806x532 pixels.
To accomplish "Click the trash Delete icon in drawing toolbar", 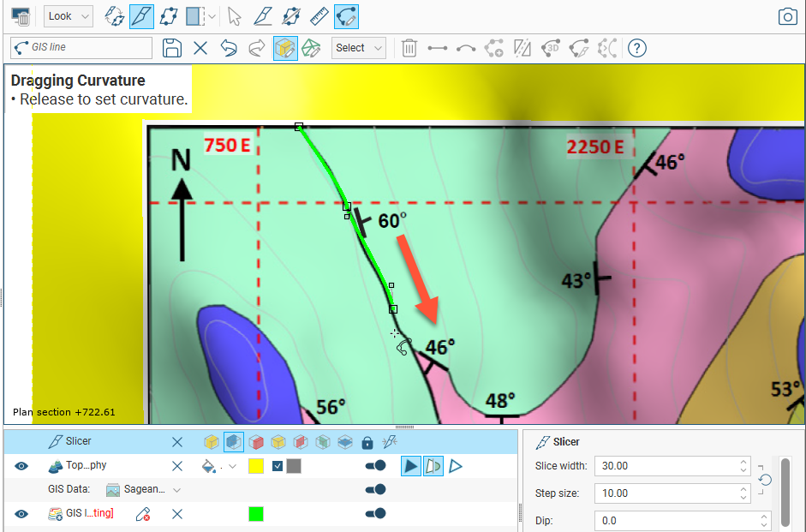I will click(409, 48).
